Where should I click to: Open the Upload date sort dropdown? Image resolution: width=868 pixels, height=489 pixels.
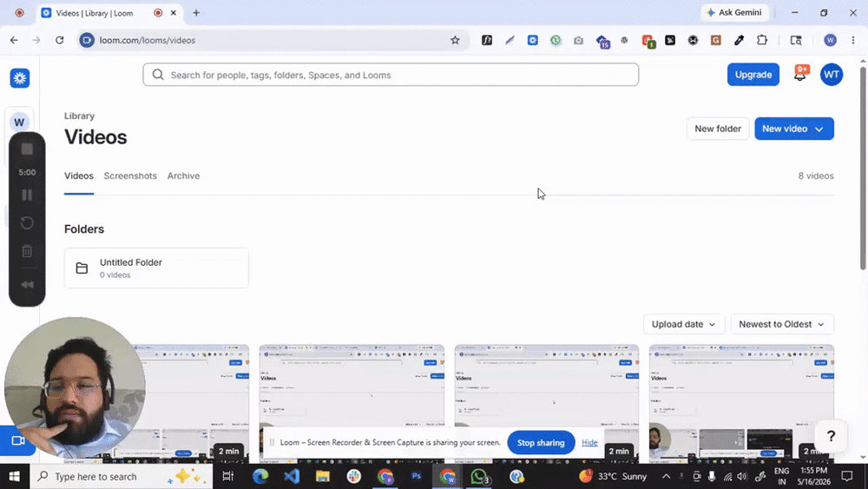tap(684, 324)
